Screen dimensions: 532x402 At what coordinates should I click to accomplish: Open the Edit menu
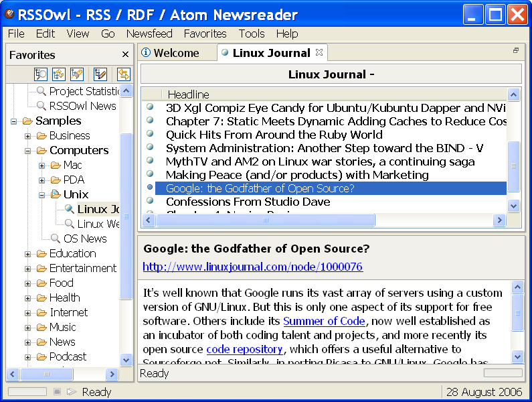(45, 33)
